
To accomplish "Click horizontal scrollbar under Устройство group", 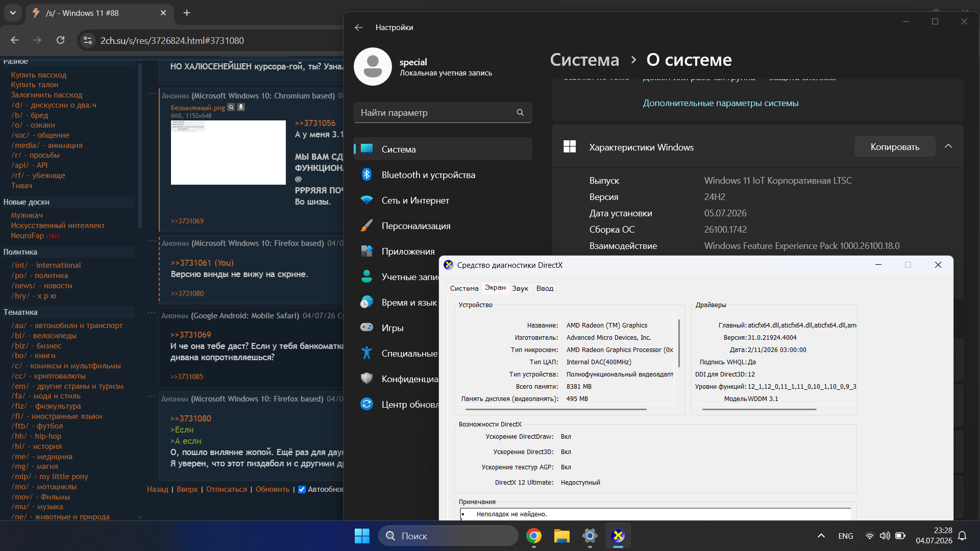I will [x=555, y=409].
